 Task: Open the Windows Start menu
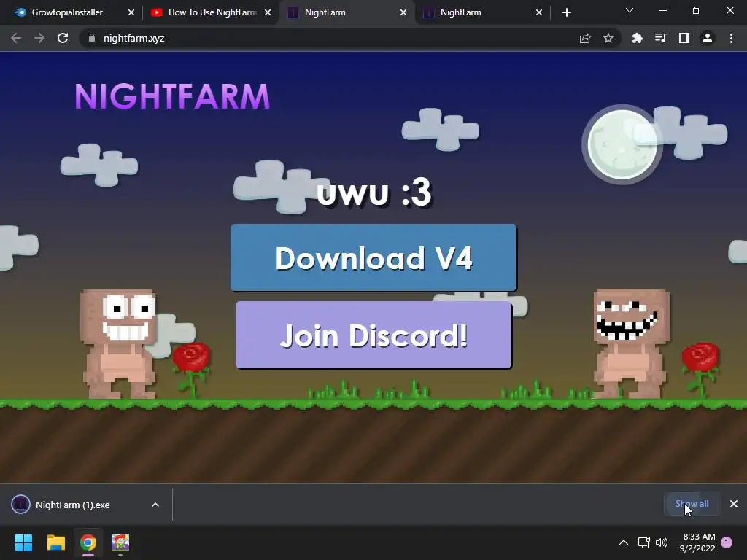pos(23,542)
